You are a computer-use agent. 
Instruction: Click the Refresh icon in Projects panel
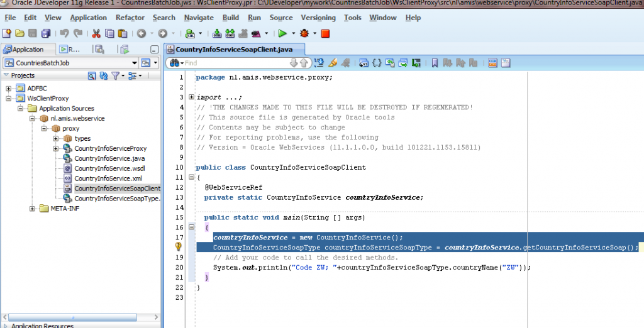[92, 75]
